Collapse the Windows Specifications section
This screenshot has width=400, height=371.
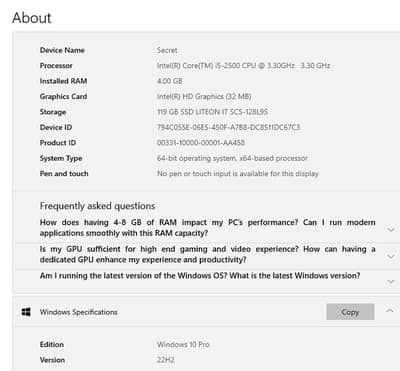coord(390,311)
